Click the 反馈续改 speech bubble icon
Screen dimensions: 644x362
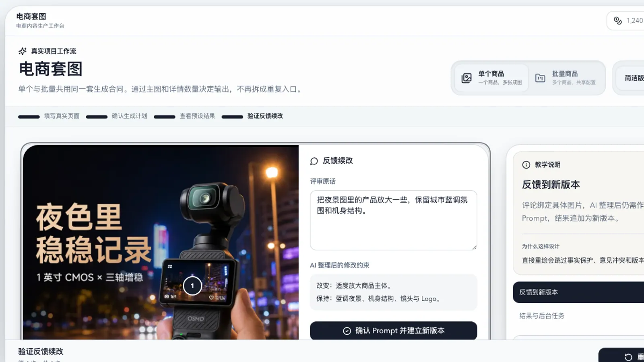(x=314, y=161)
